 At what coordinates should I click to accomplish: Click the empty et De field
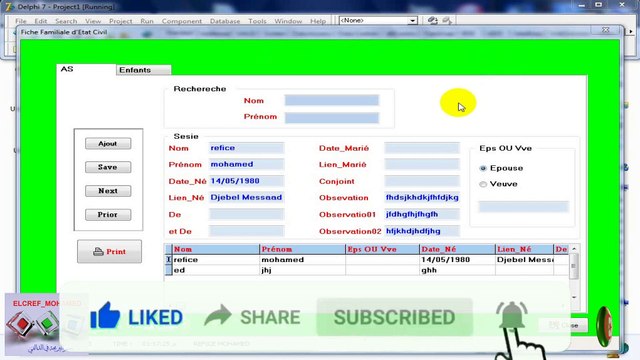point(246,231)
